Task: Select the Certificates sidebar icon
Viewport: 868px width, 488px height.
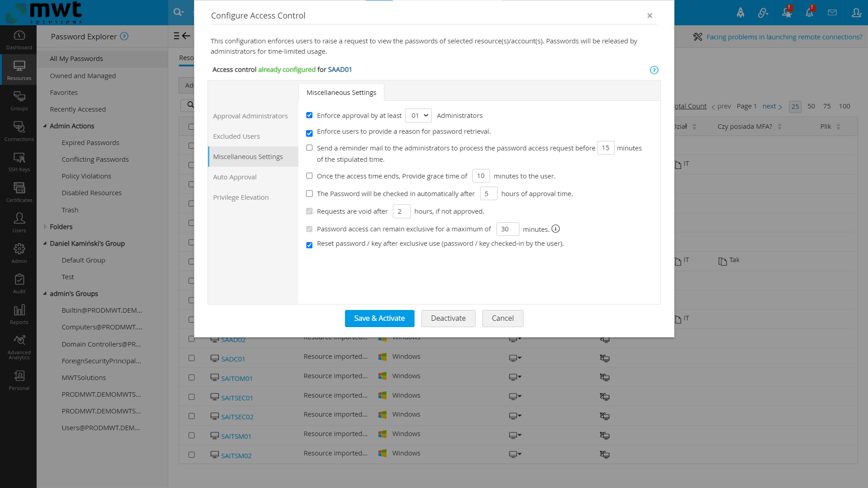Action: pyautogui.click(x=19, y=192)
